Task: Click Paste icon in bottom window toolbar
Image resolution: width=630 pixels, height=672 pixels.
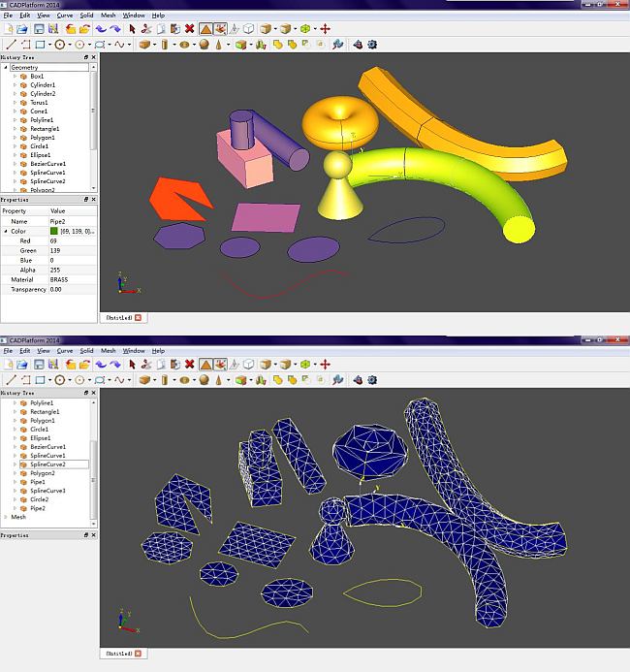Action: pyautogui.click(x=175, y=365)
